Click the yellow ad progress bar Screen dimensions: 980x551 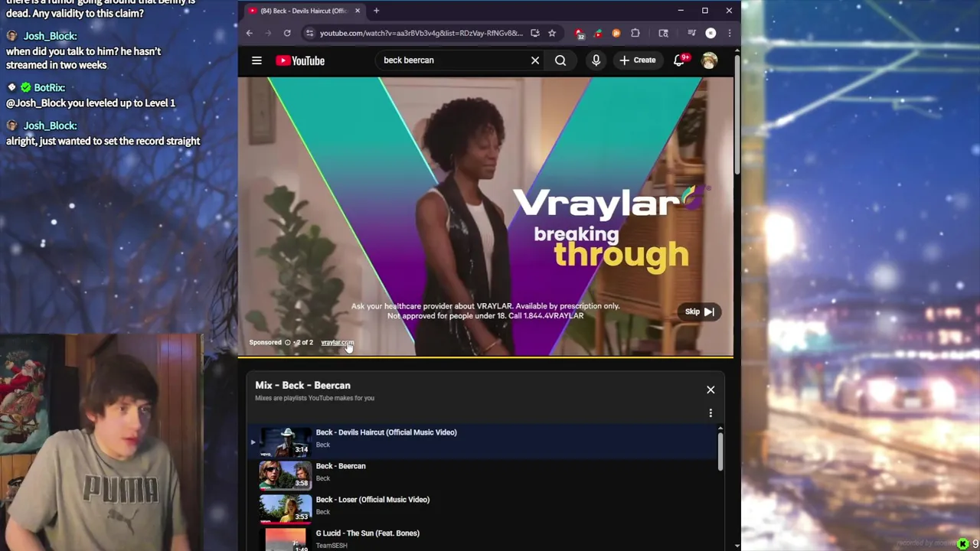coord(485,357)
